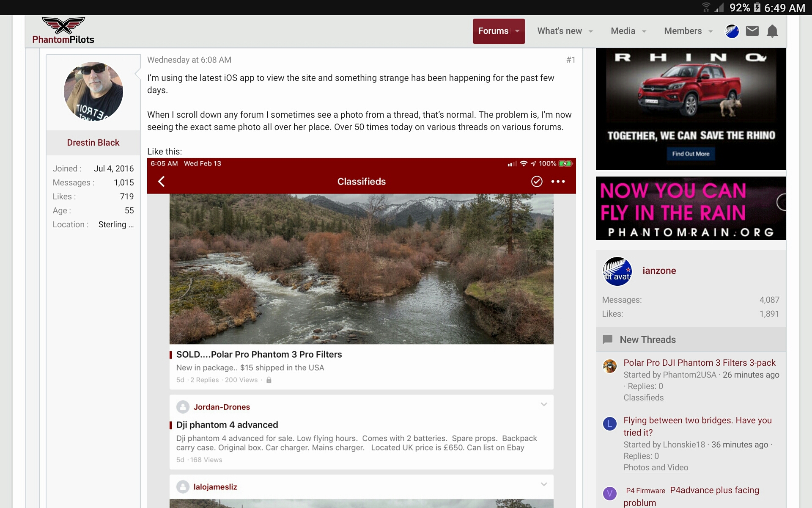Open the Members menu

click(x=683, y=31)
